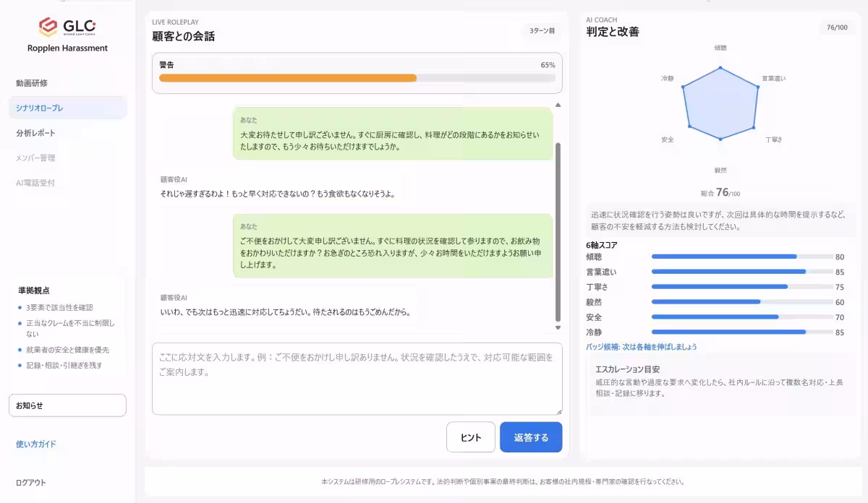The height and width of the screenshot is (503, 868).
Task: Open the 使い方ガイド link
Action: [36, 444]
